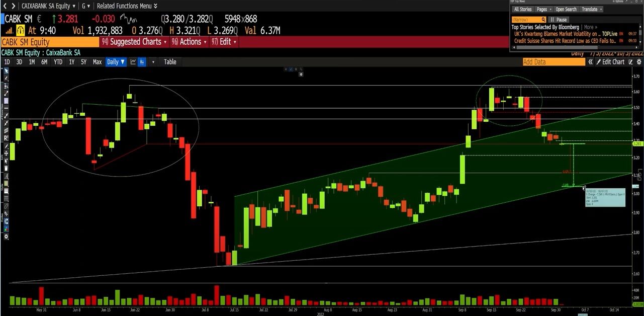Click the back navigation arrow
This screenshot has width=644, height=316.
[x=5, y=6]
